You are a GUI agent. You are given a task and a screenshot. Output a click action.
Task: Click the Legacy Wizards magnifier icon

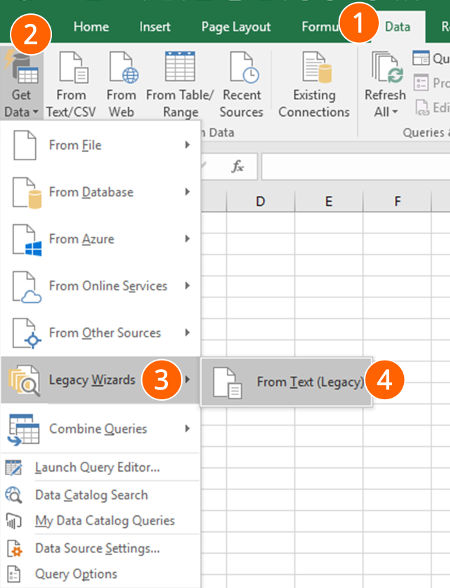pyautogui.click(x=24, y=381)
